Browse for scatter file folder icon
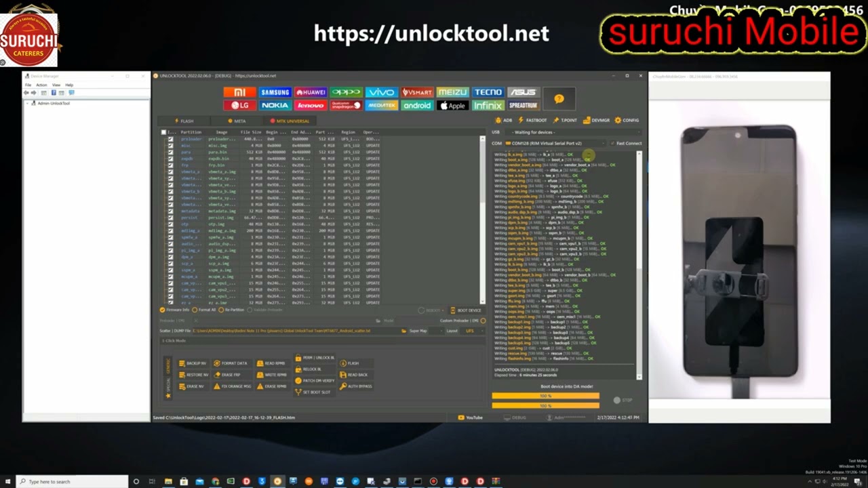The image size is (868, 488). click(406, 331)
